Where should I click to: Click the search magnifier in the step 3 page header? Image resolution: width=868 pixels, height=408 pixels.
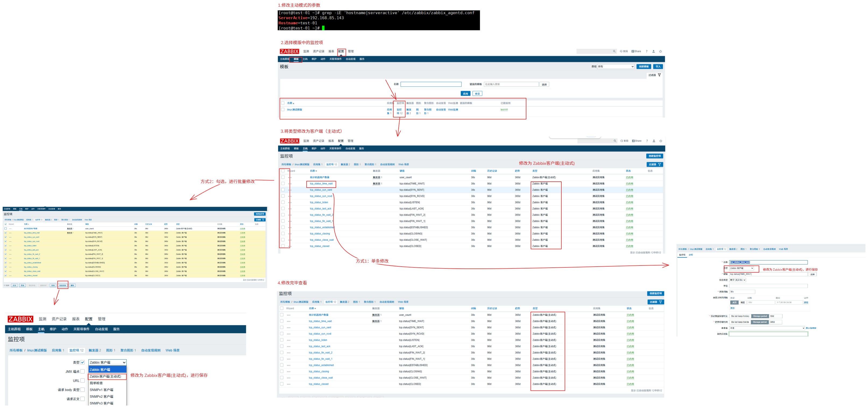615,141
